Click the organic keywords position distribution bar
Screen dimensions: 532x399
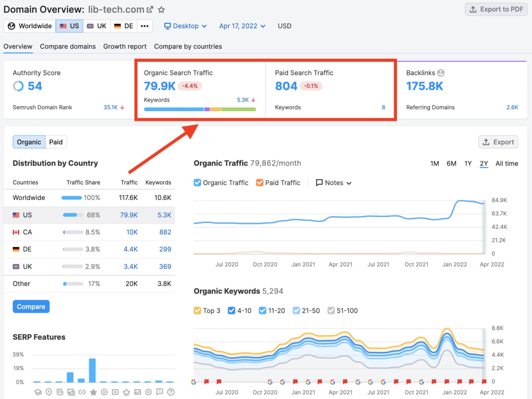(x=200, y=109)
